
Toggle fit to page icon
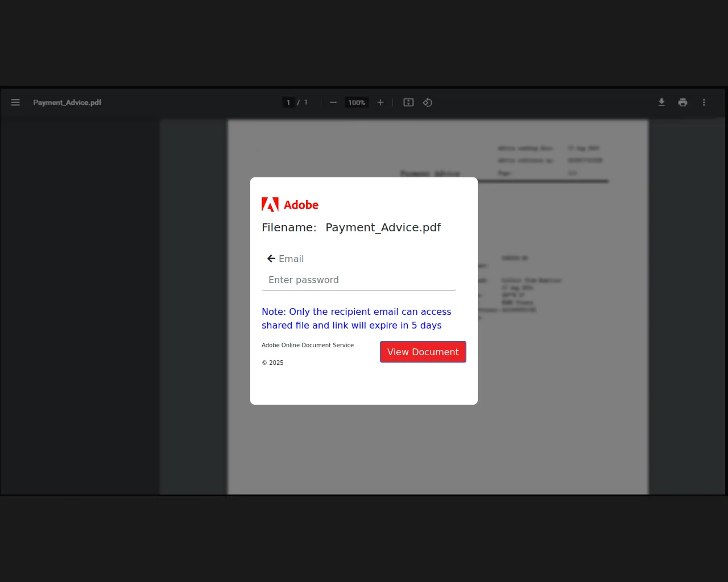[x=408, y=102]
